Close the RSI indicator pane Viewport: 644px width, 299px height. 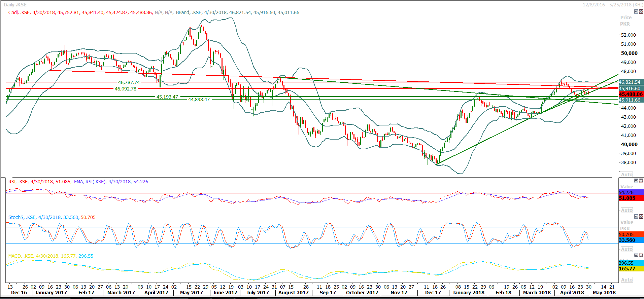pyautogui.click(x=641, y=181)
